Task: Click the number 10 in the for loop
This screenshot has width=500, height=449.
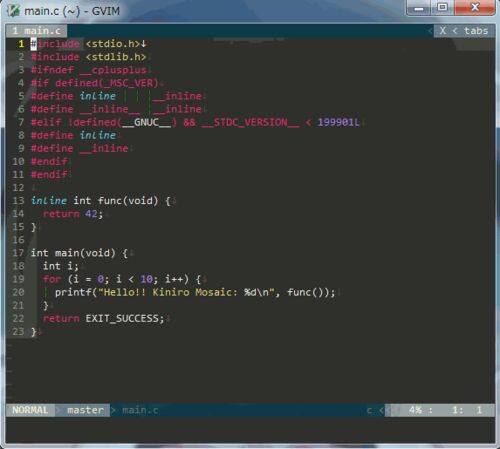Action: (146, 279)
